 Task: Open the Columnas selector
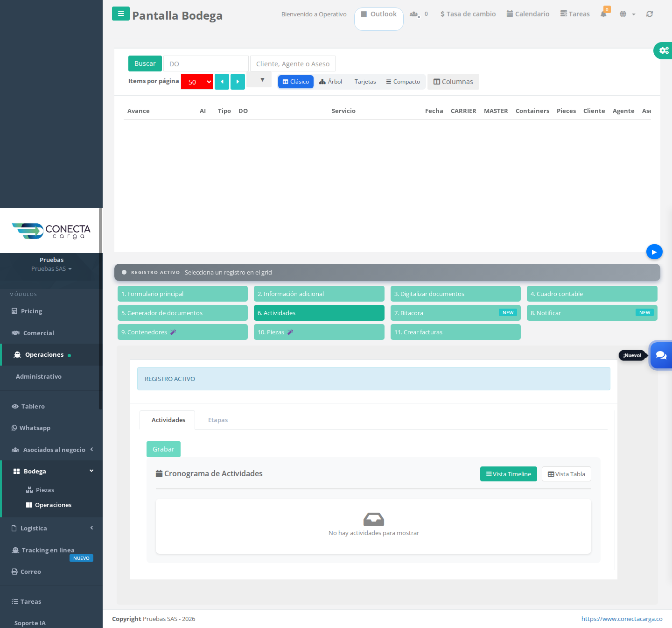point(453,82)
